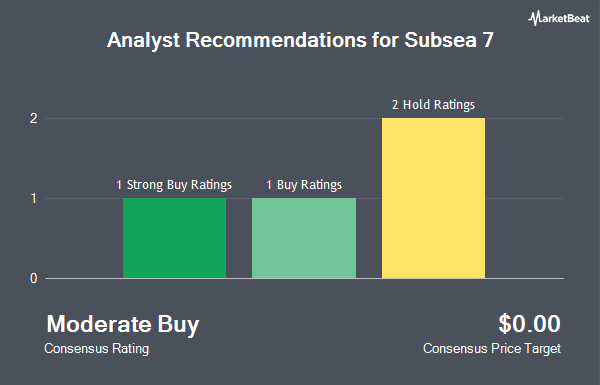Click the MarketBeat logo
Viewport: 600px width, 385px height.
(x=559, y=18)
